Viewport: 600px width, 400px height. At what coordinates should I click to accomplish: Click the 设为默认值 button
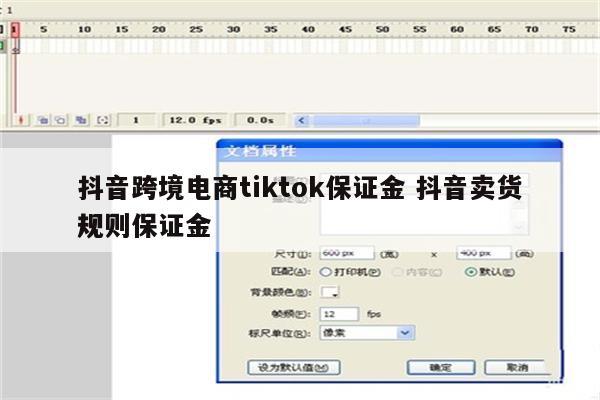294,367
